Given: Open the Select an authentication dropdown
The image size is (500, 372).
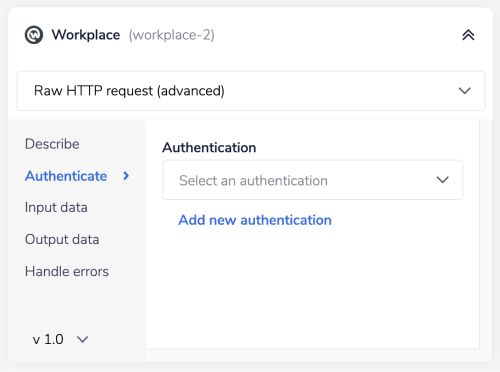Looking at the screenshot, I should click(x=313, y=180).
